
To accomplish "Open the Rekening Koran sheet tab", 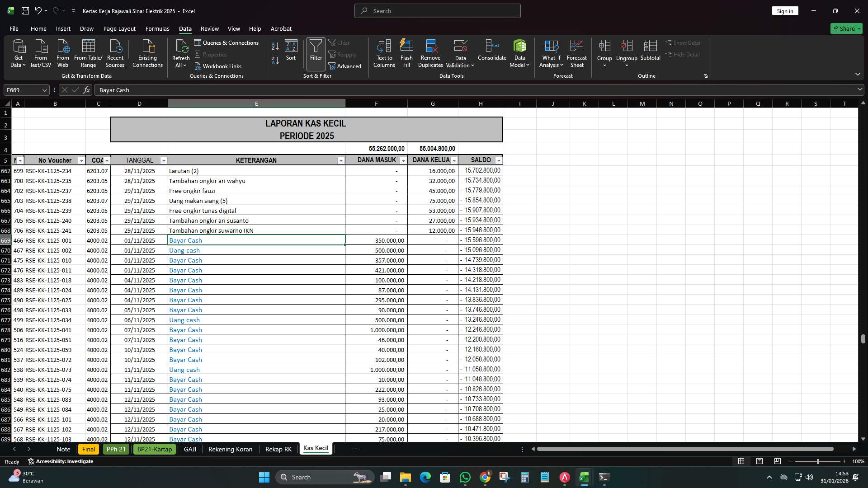I will coord(230,449).
